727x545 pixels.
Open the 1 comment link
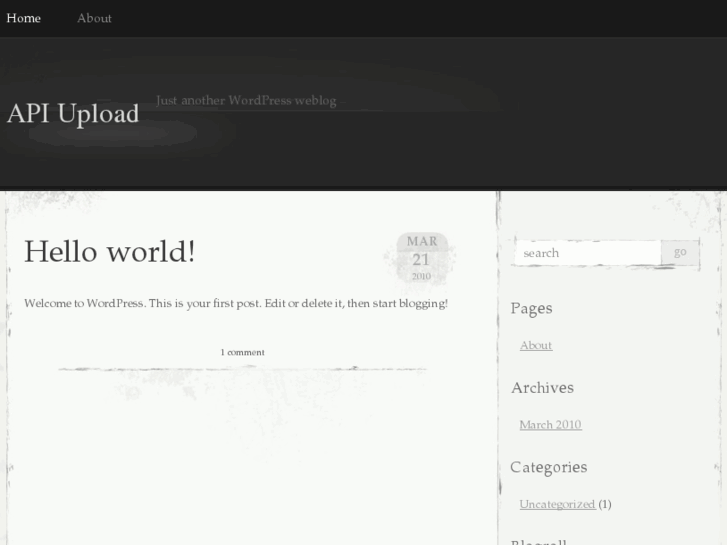(x=242, y=352)
